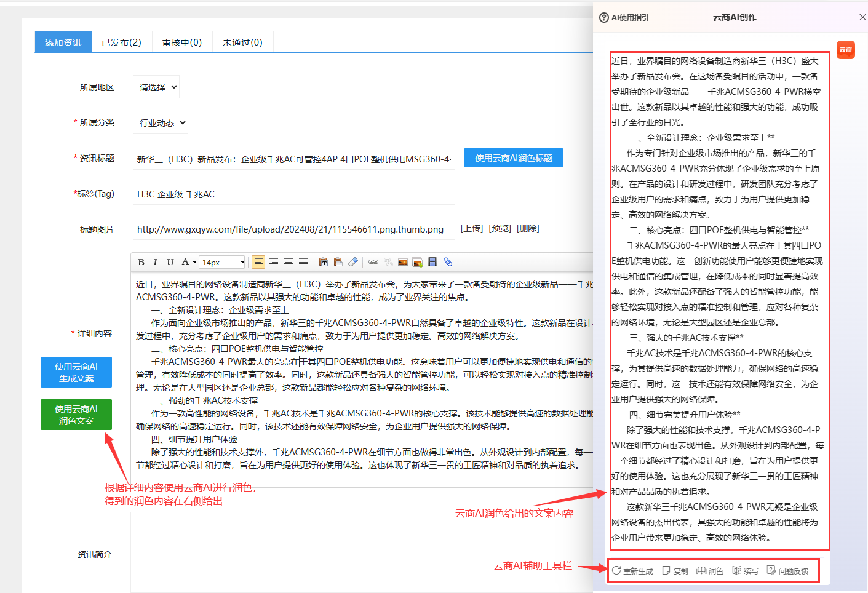
Task: Click 重新生成 to regenerate the AI text
Action: (x=632, y=571)
